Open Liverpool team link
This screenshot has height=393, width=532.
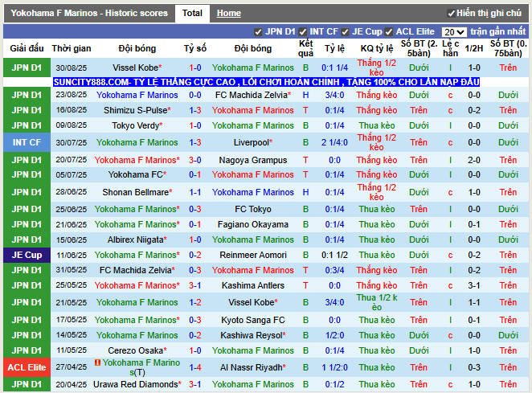coord(251,142)
